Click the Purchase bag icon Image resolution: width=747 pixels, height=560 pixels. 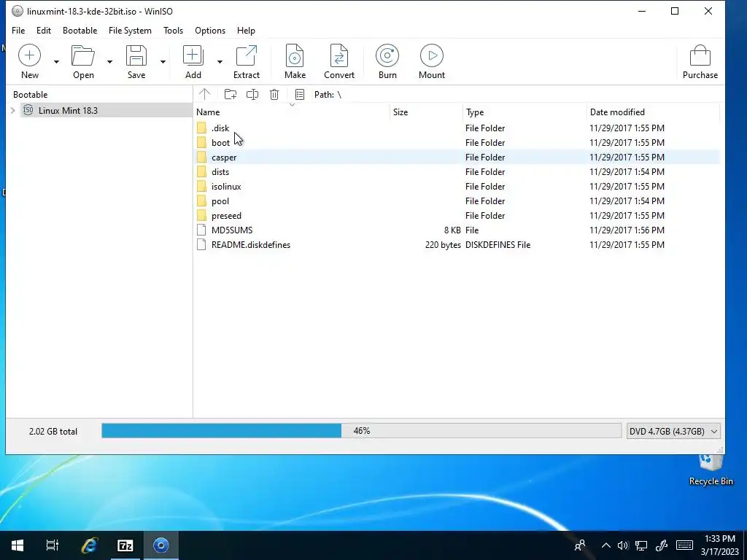(700, 55)
